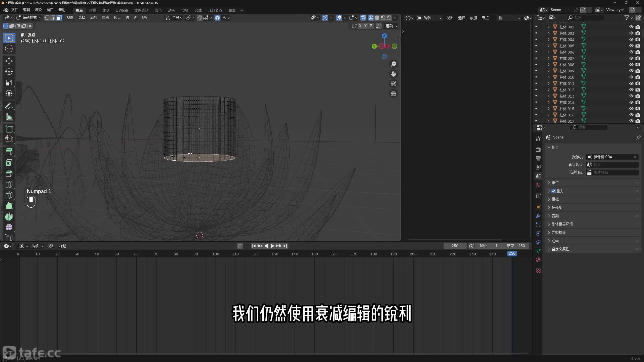Click the 结束 end frame field
Viewport: 644px width, 362px height.
point(516,246)
